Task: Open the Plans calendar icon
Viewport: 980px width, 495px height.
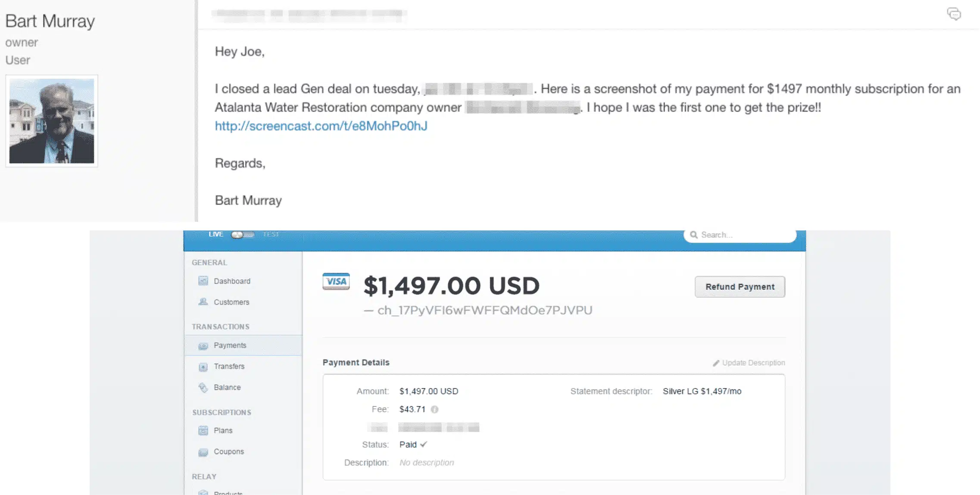Action: (x=203, y=430)
